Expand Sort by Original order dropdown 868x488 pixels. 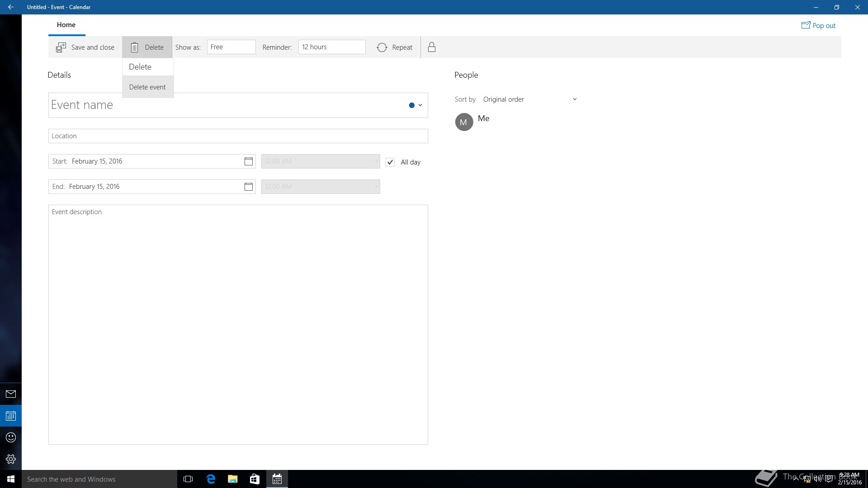click(529, 99)
